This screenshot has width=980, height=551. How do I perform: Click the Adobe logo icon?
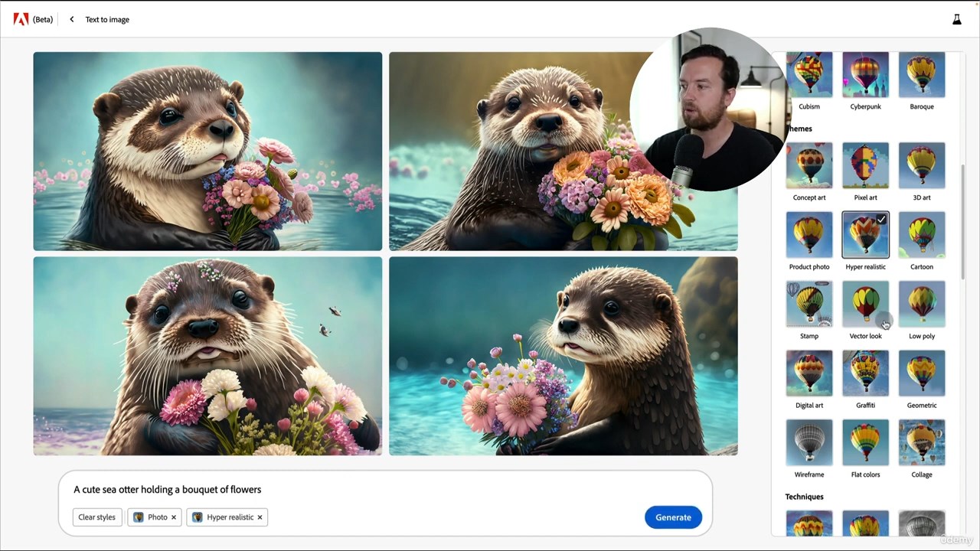[21, 19]
